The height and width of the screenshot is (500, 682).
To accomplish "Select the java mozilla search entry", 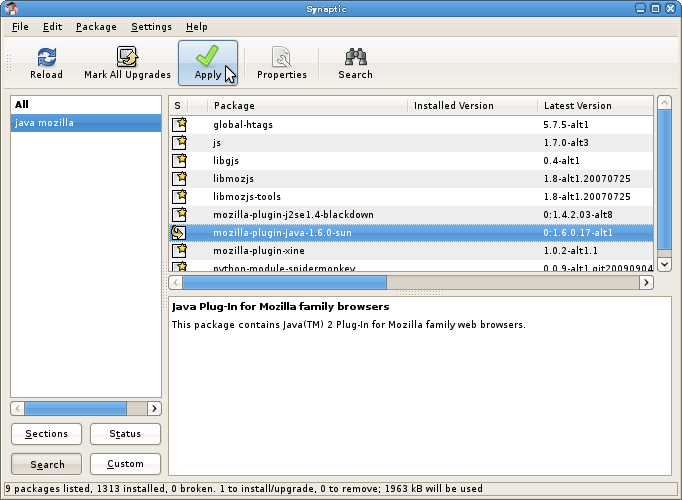I will pos(86,123).
